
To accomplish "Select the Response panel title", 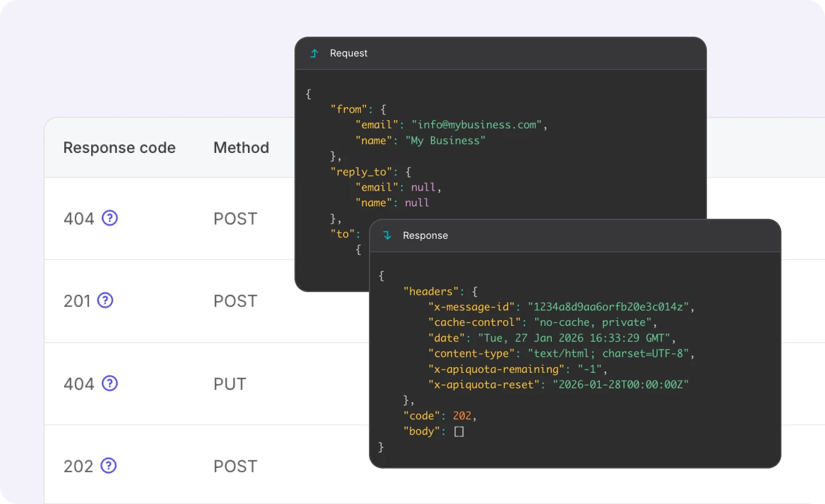I will (x=425, y=235).
